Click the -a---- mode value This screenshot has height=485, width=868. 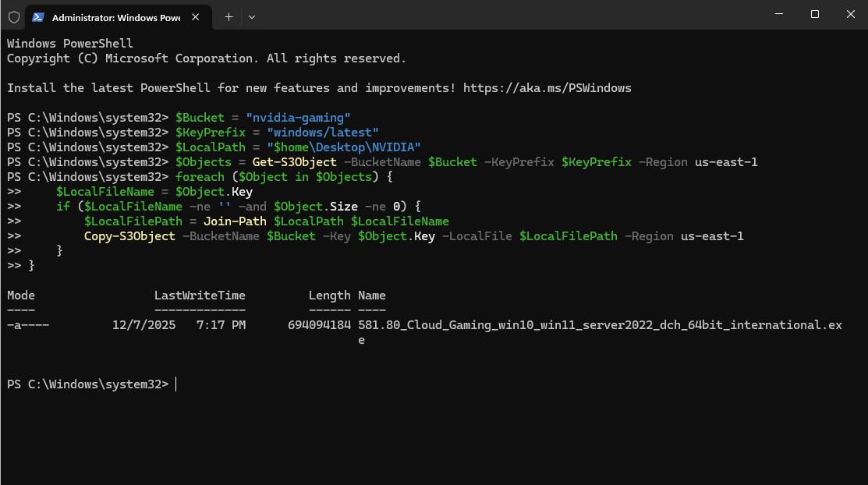pyautogui.click(x=27, y=325)
